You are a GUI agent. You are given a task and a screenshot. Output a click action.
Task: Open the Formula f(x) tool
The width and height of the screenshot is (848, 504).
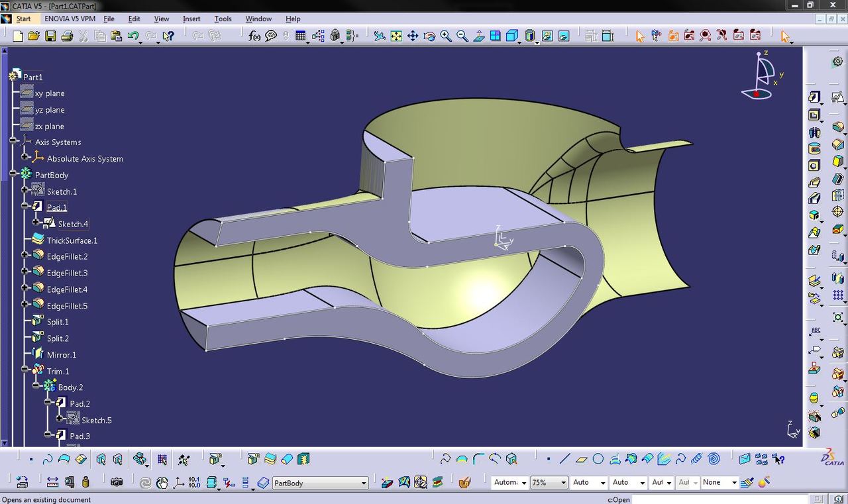(x=254, y=36)
